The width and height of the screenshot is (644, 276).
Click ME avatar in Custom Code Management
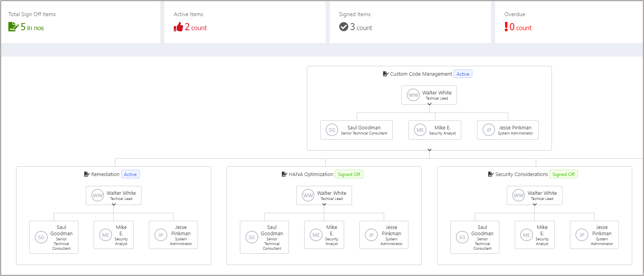[x=420, y=130]
